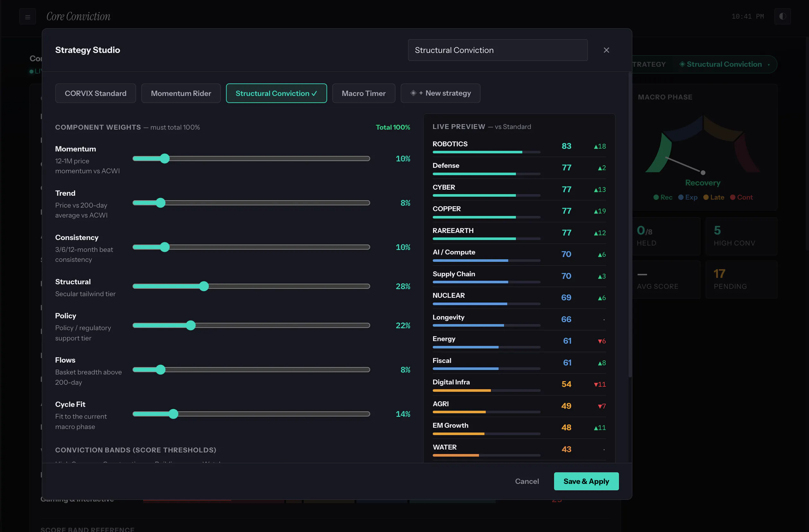Click the HIGH CONV stat card
Viewport: 809px width, 532px height.
click(741, 236)
